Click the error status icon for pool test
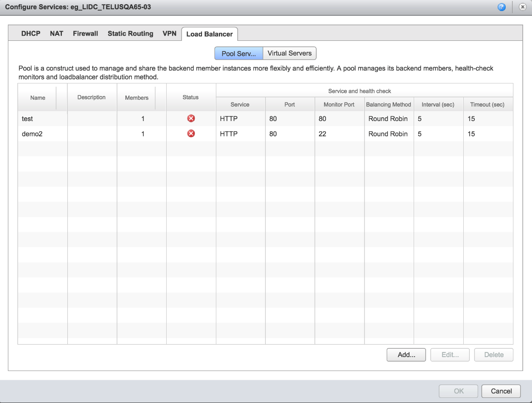Image resolution: width=532 pixels, height=403 pixels. (x=190, y=118)
